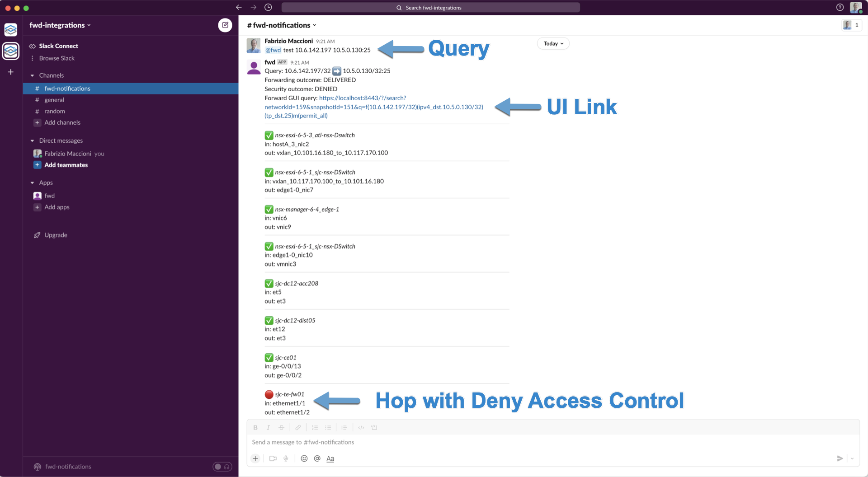
Task: Open the emoji picker in the composer
Action: [304, 458]
